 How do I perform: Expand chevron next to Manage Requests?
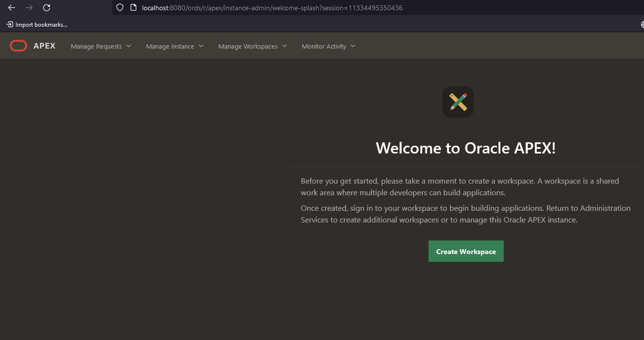(129, 46)
